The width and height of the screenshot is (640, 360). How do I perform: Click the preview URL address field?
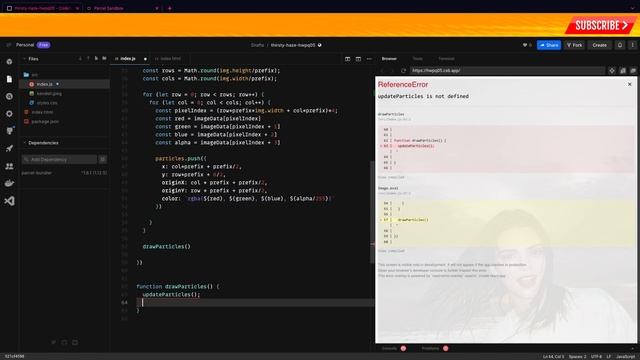507,71
